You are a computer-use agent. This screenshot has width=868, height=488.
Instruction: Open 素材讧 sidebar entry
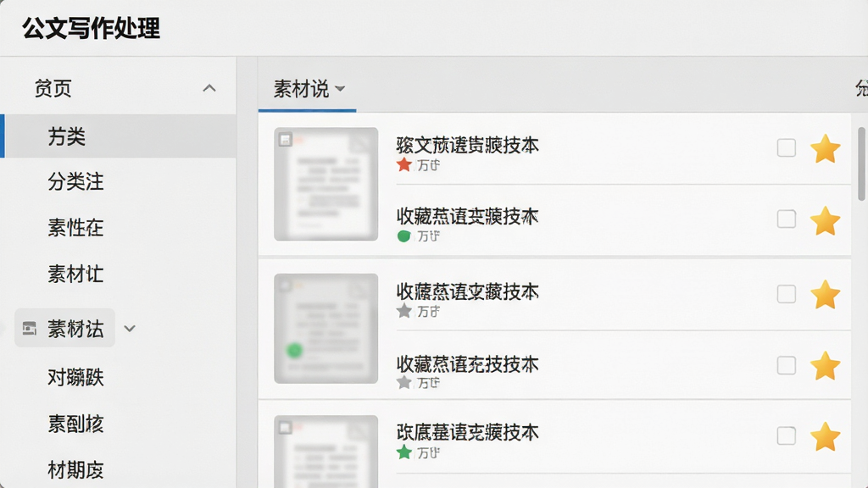pos(75,274)
